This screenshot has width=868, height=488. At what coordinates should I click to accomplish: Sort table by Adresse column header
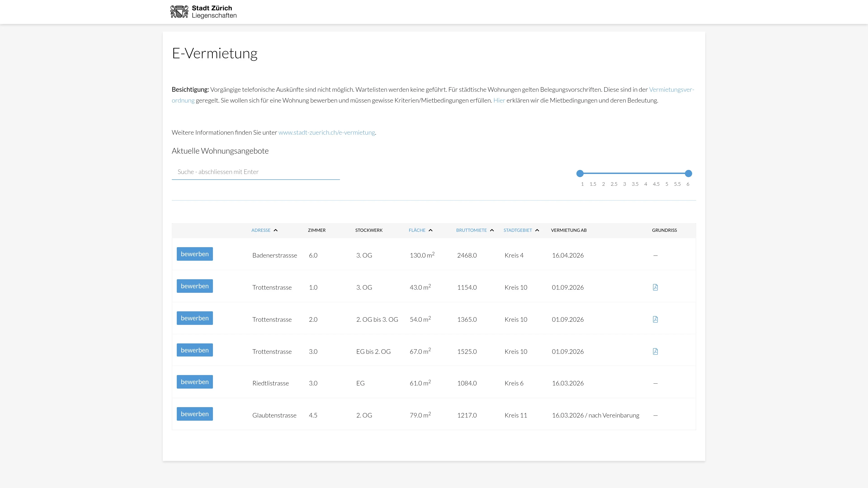click(x=261, y=230)
